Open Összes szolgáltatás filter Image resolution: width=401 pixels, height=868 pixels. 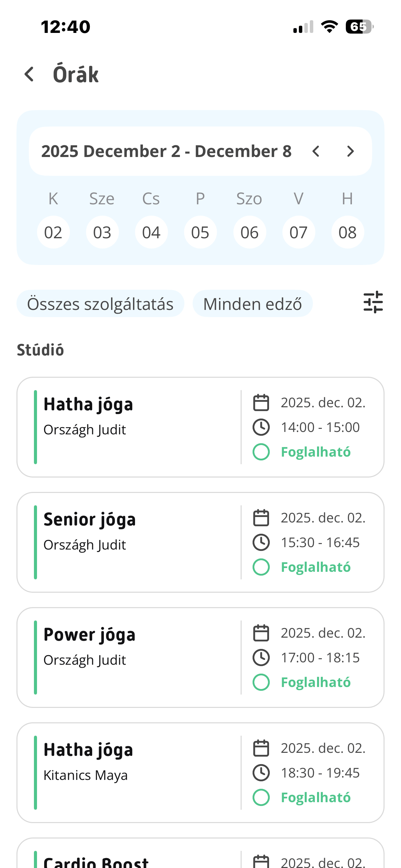tap(100, 304)
